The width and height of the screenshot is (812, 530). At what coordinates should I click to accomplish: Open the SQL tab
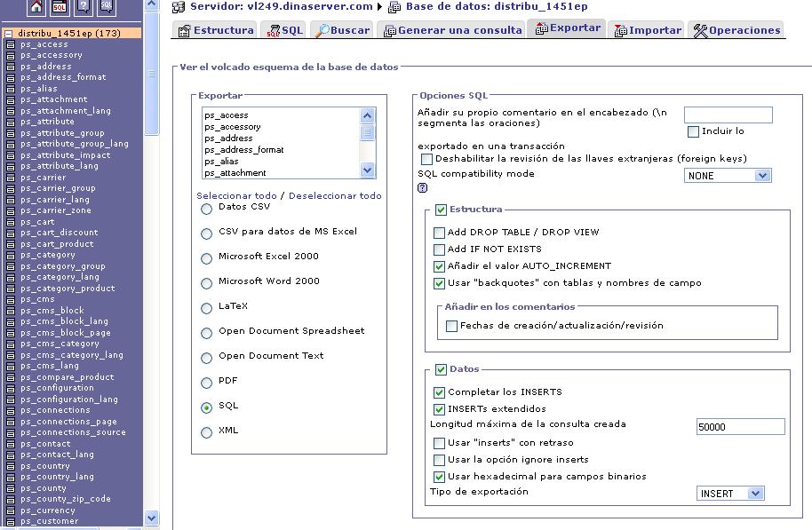(284, 30)
